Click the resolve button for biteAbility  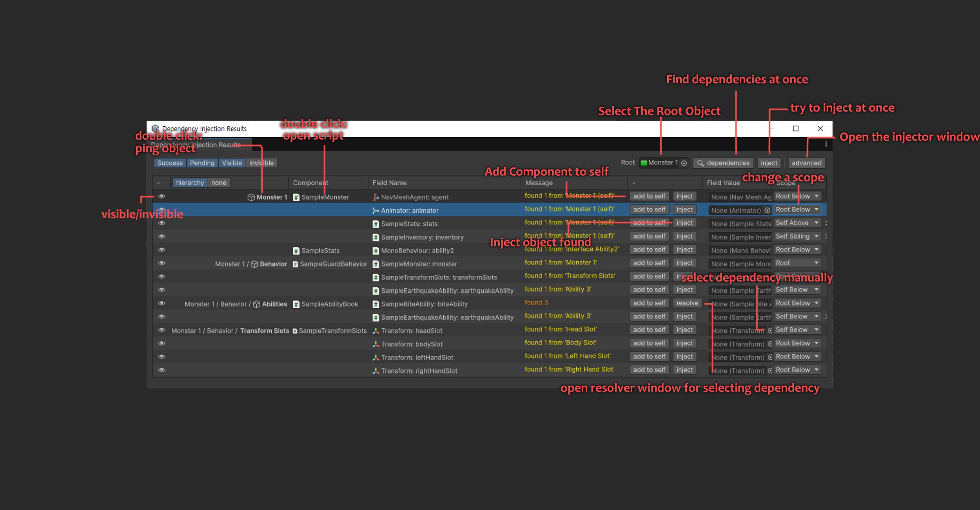(687, 303)
